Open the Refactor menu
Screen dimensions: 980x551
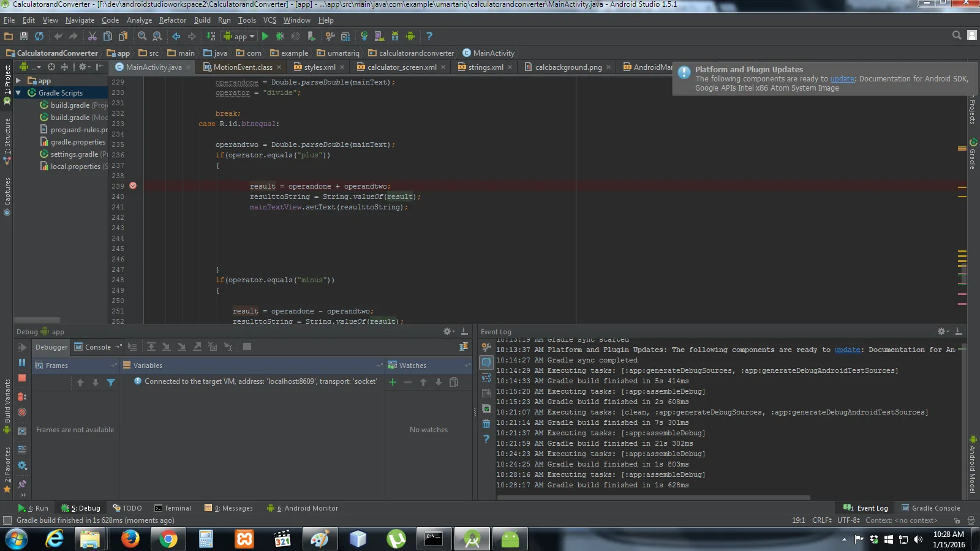click(x=172, y=20)
